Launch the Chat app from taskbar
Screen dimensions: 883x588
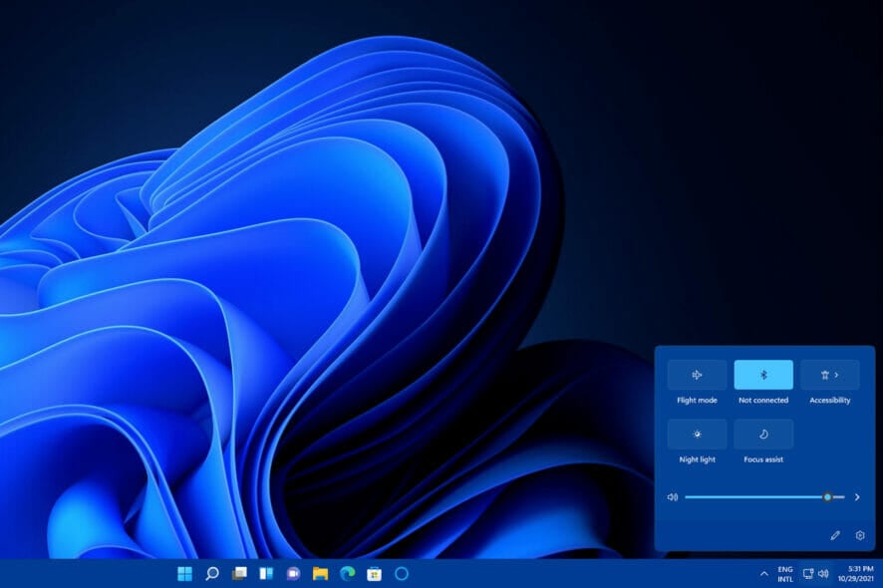[293, 573]
